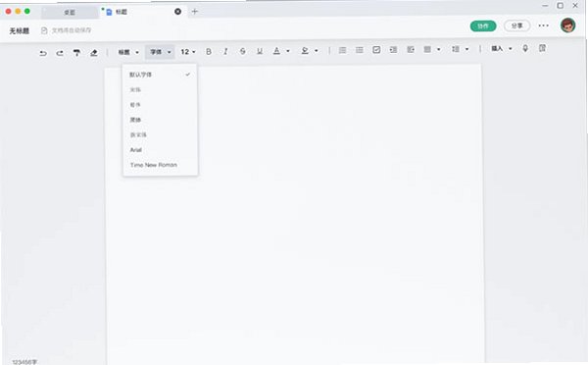Screen dimensions: 588x365
Task: Switch to the 桌面 tab
Action: (70, 13)
